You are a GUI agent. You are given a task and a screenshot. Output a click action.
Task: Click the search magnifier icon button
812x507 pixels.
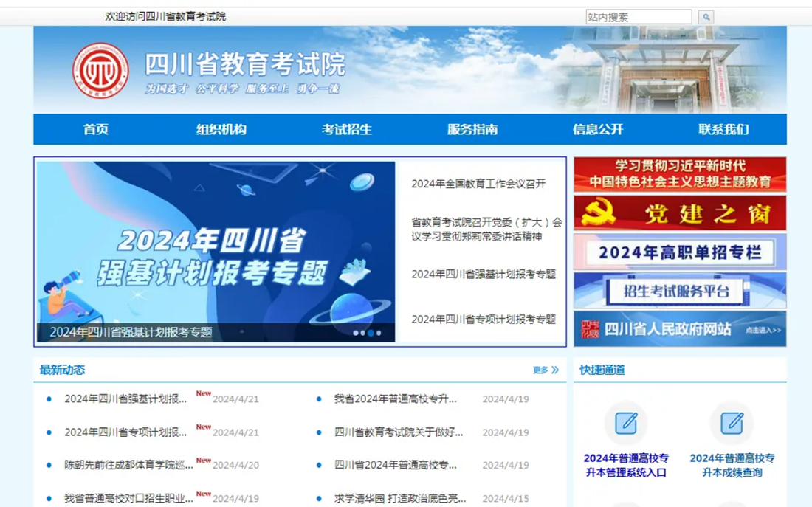coord(706,17)
